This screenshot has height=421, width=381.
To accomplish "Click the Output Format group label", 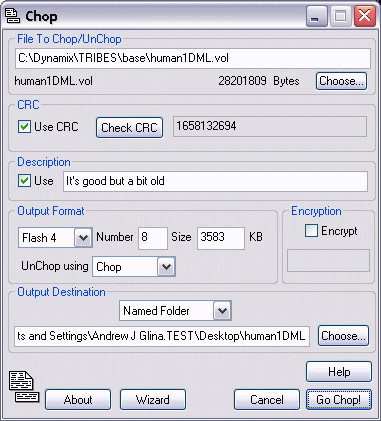I will (51, 211).
